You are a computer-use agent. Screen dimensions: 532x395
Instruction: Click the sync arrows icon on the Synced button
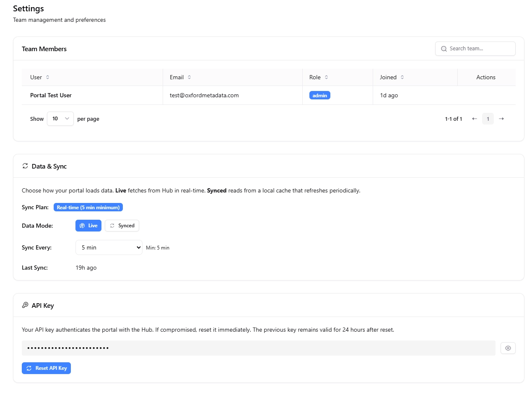tap(112, 226)
